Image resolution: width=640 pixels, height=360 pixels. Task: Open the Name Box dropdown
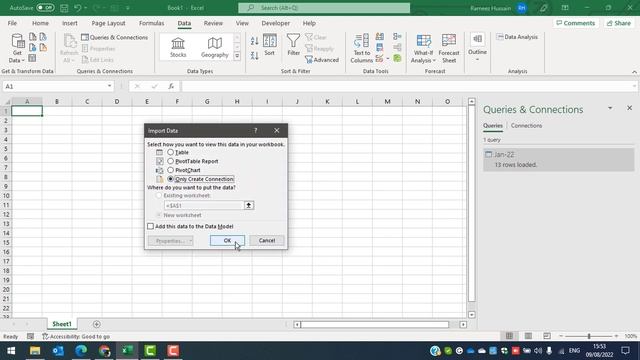(109, 86)
